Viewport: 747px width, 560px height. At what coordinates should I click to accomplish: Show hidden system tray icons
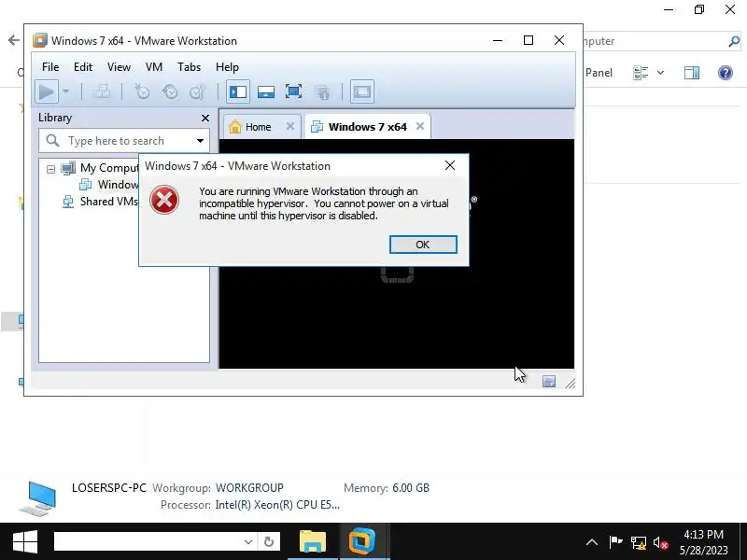point(592,542)
